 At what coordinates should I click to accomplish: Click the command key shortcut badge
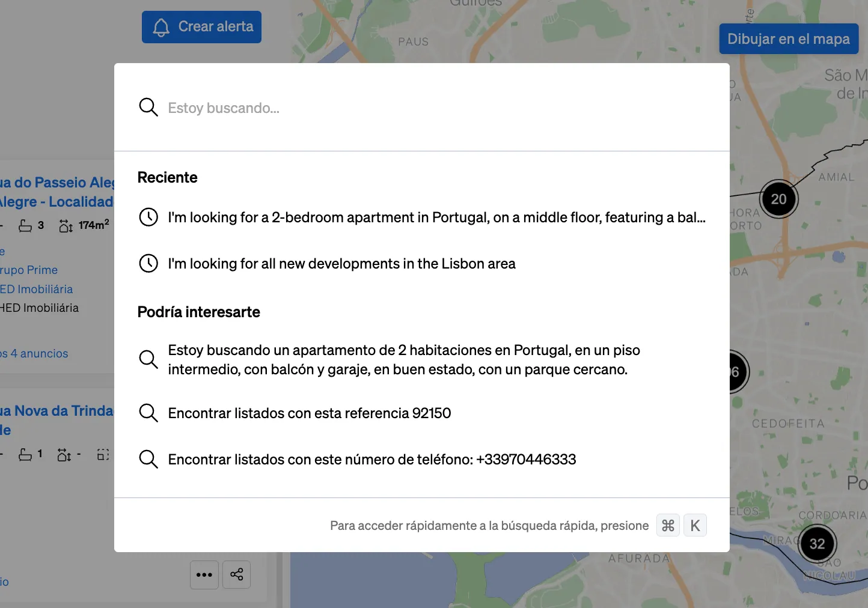click(668, 526)
